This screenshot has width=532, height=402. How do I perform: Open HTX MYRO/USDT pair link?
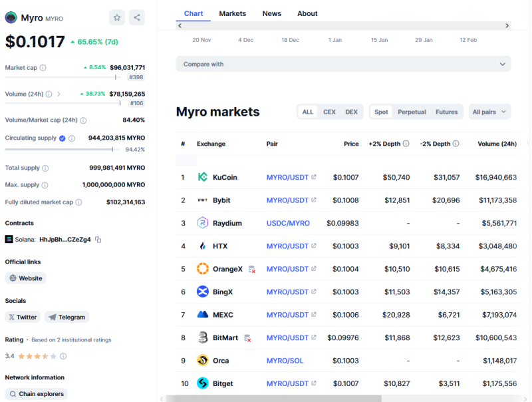coord(291,246)
